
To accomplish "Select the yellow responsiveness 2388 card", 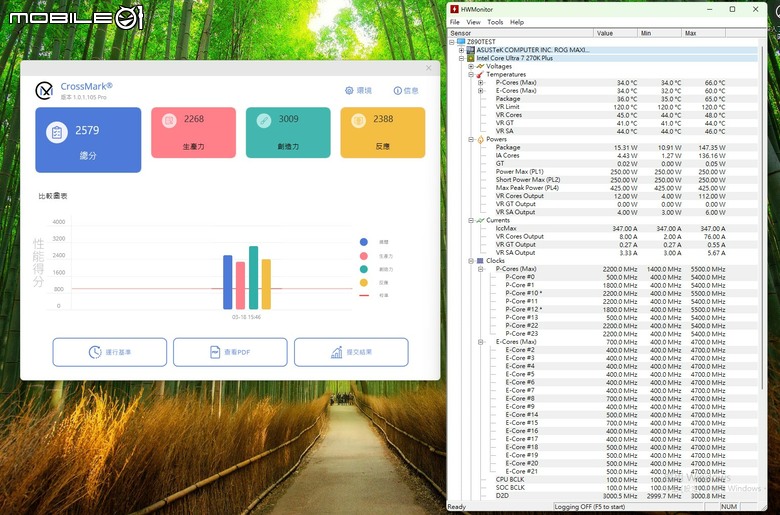I will point(383,132).
